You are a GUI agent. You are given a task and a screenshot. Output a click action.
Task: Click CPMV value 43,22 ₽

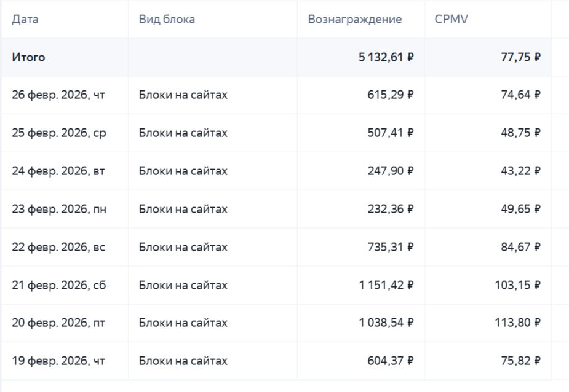click(520, 171)
